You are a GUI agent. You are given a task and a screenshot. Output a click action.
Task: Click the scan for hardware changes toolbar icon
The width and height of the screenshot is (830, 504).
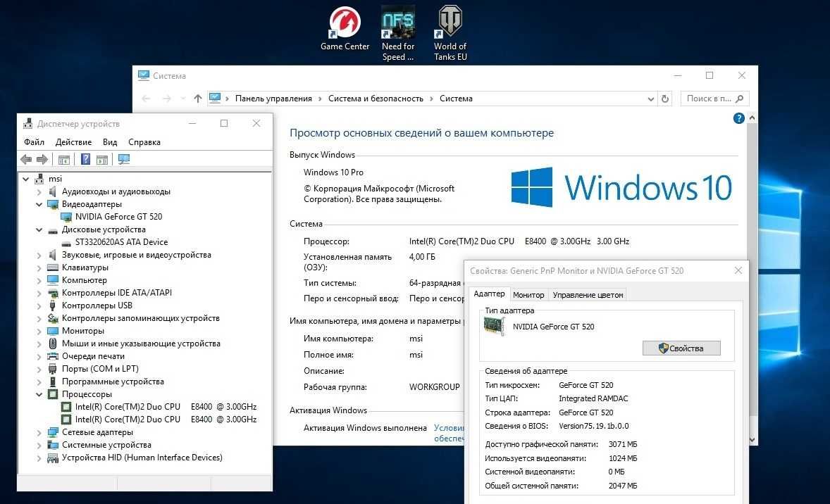click(124, 160)
